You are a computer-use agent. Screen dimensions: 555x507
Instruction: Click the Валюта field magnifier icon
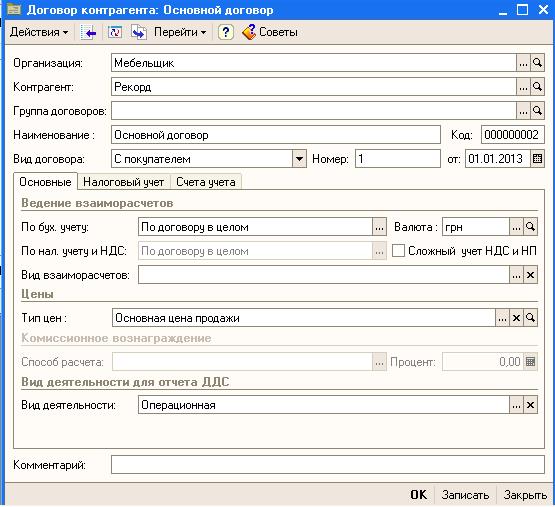(x=530, y=227)
